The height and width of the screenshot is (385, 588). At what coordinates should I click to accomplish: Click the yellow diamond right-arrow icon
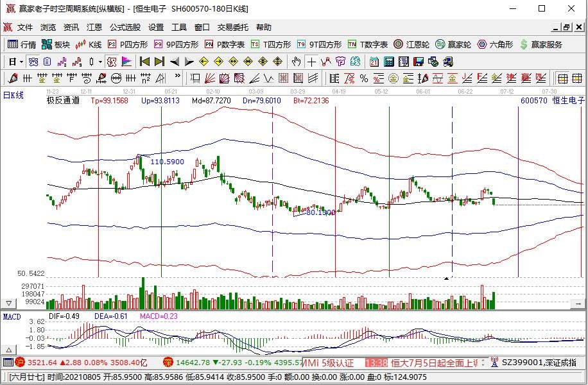click(219, 62)
